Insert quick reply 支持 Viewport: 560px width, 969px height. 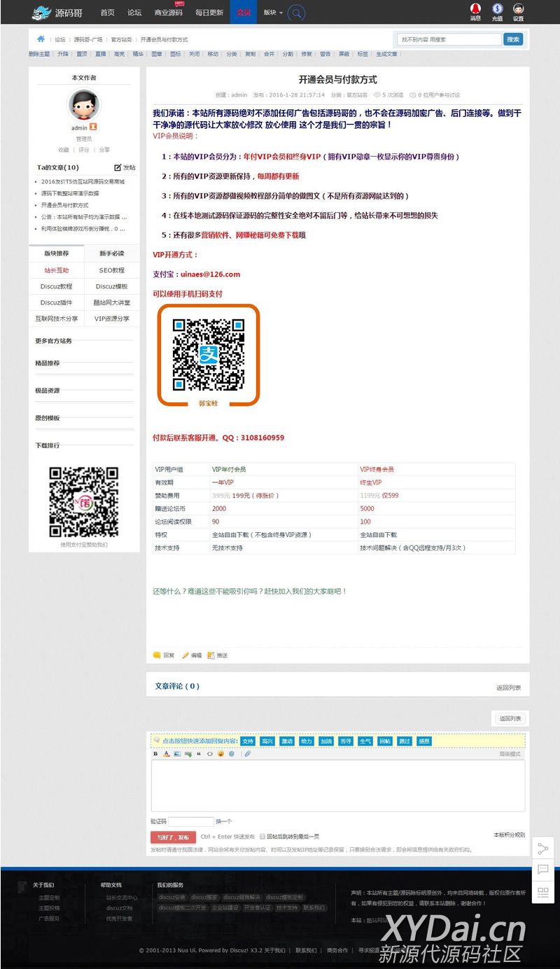point(248,741)
